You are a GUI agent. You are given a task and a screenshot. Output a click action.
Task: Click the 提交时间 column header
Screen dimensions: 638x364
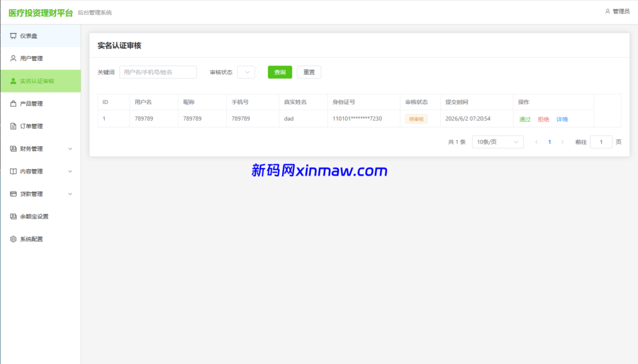457,102
